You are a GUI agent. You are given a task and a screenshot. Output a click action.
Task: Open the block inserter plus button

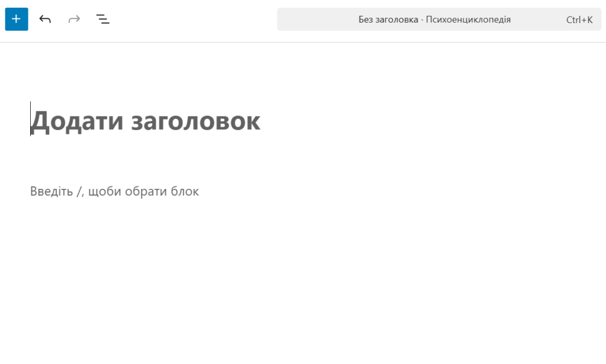[x=16, y=19]
